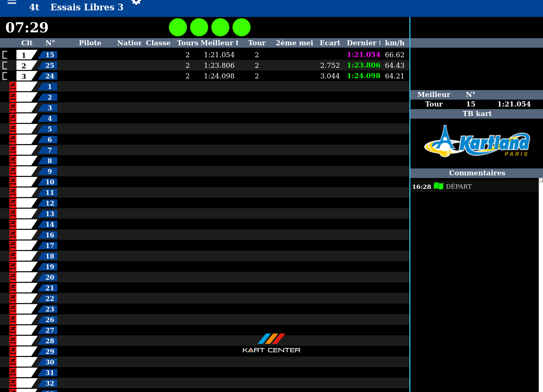Select the 4t category label
The image size is (543, 392).
[x=34, y=7]
